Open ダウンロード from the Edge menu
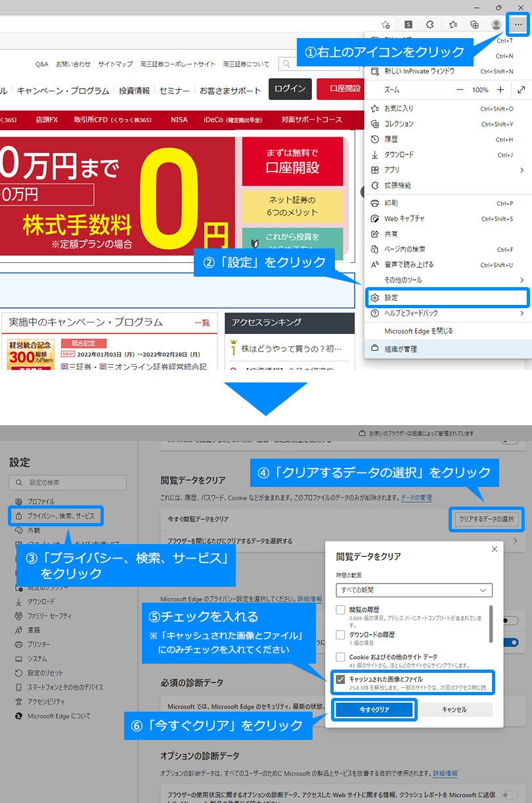The width and height of the screenshot is (532, 803). tap(448, 154)
